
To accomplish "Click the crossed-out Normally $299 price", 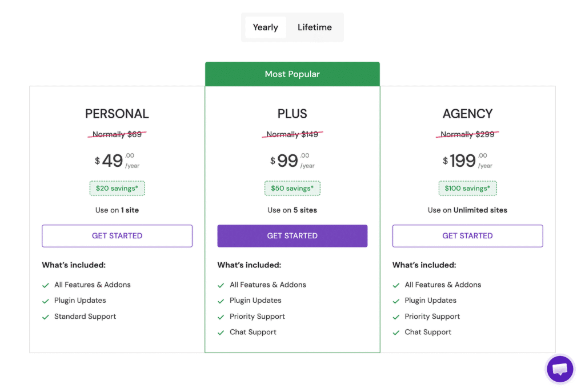I will 467,134.
